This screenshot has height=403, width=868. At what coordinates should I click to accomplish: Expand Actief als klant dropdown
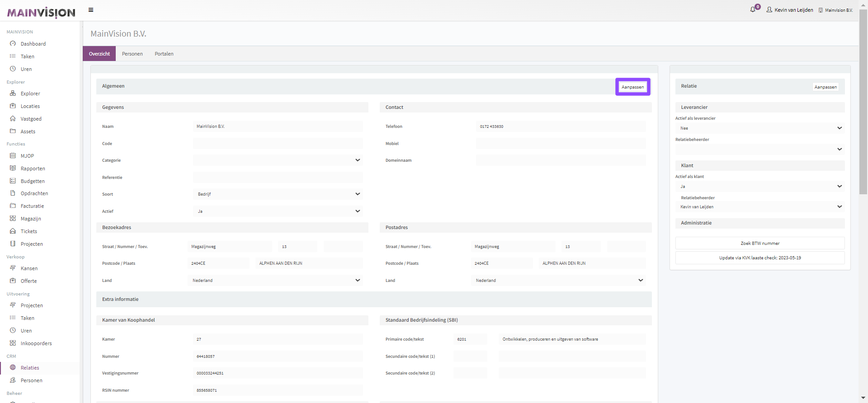tap(760, 187)
